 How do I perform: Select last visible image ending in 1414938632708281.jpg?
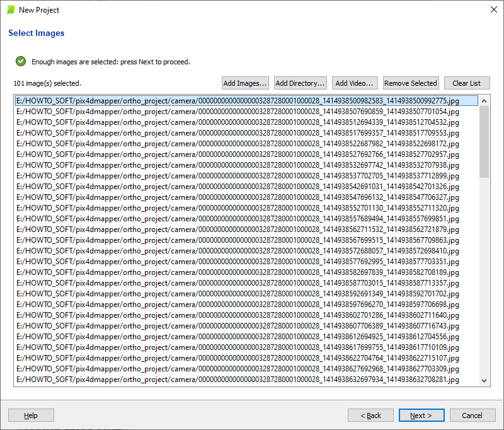[237, 380]
